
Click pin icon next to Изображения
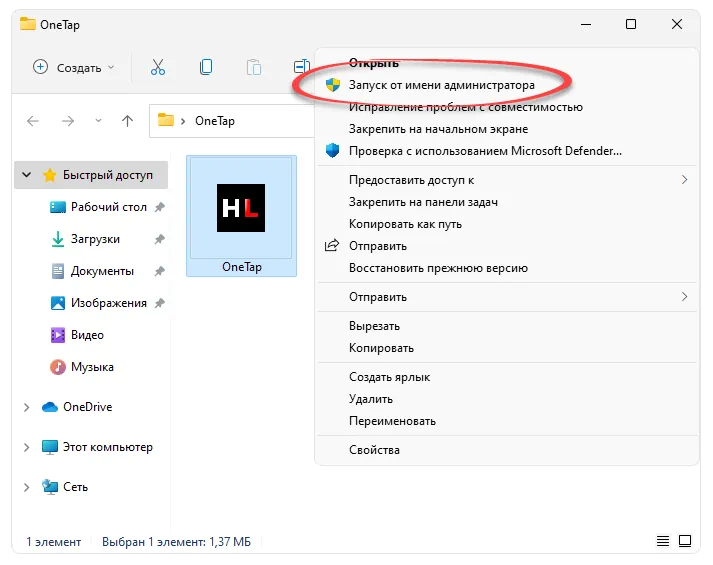pyautogui.click(x=160, y=303)
